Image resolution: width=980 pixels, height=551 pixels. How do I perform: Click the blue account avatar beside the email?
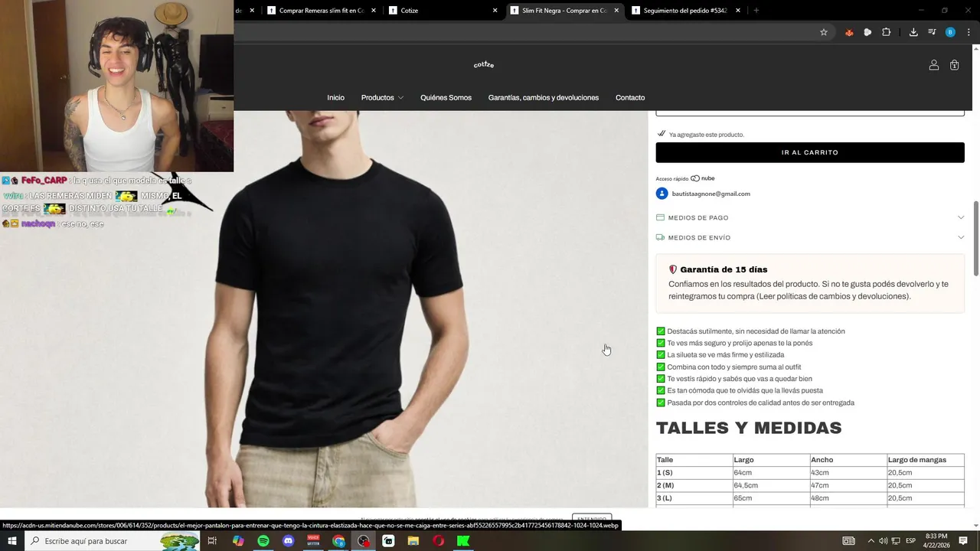[x=662, y=194]
